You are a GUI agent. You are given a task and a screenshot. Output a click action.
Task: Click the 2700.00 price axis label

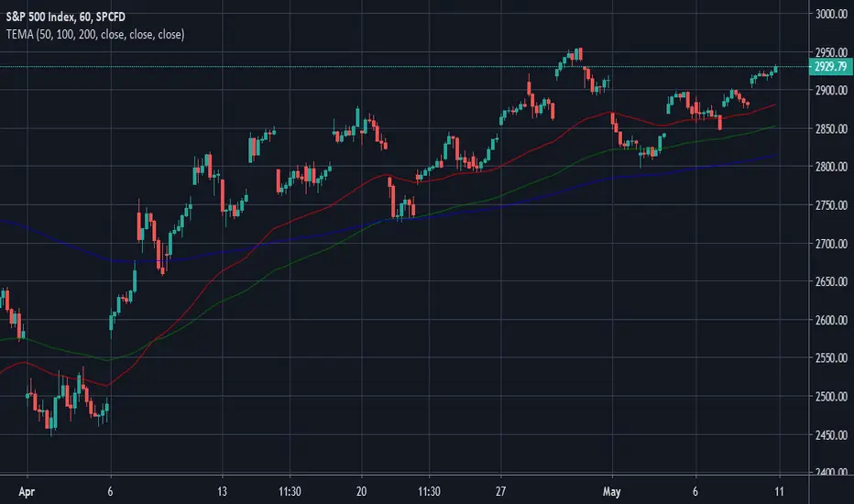831,244
